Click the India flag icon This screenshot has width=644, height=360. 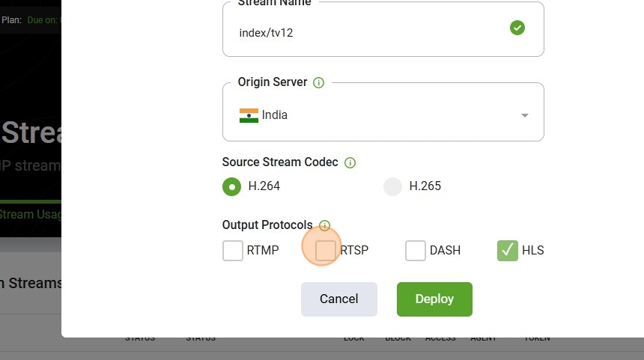pos(249,115)
